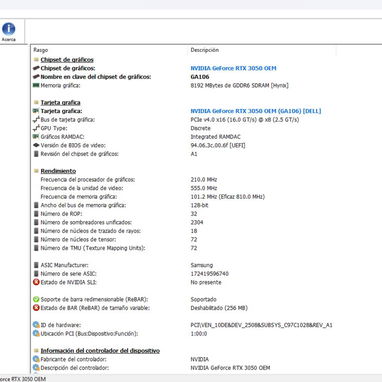The width and height of the screenshot is (382, 382).
Task: Select the Tarjeta grafica section heading
Action: click(x=60, y=102)
